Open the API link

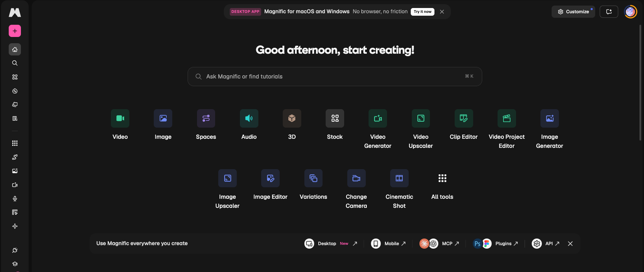[x=546, y=244]
